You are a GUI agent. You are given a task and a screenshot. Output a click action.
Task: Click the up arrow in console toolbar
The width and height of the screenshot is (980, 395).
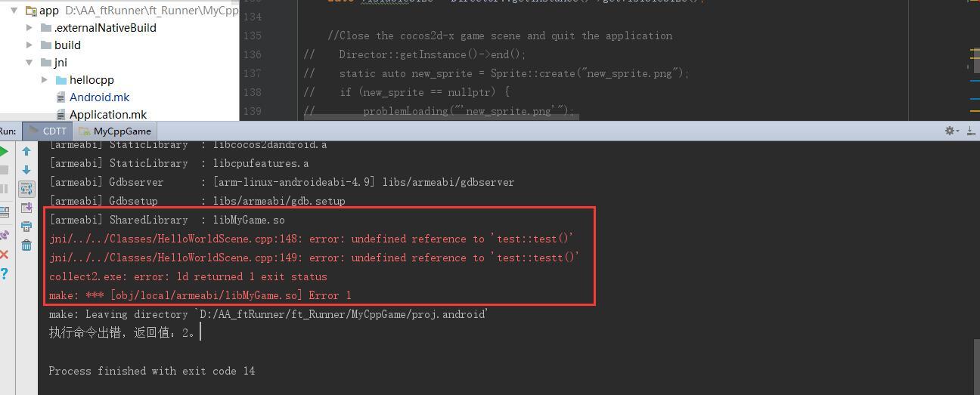click(26, 152)
